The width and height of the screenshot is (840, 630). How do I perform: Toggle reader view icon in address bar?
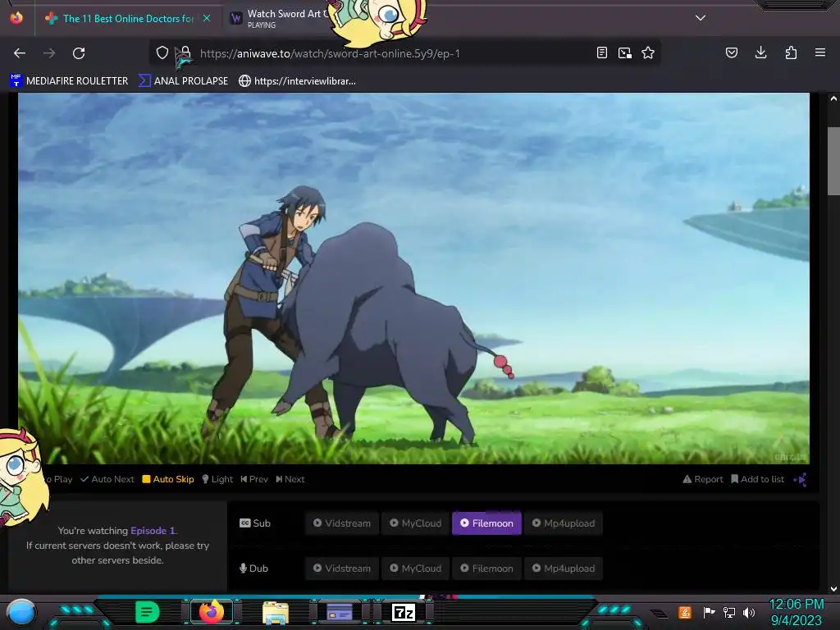tap(601, 53)
